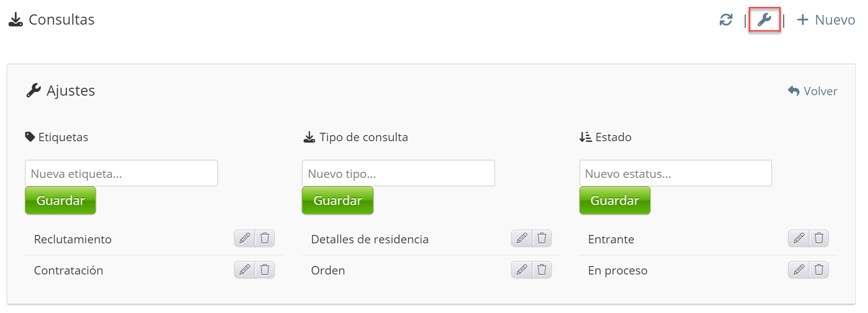Image resolution: width=868 pixels, height=313 pixels.
Task: Click the Nuevo link to add inquiry
Action: click(x=826, y=20)
